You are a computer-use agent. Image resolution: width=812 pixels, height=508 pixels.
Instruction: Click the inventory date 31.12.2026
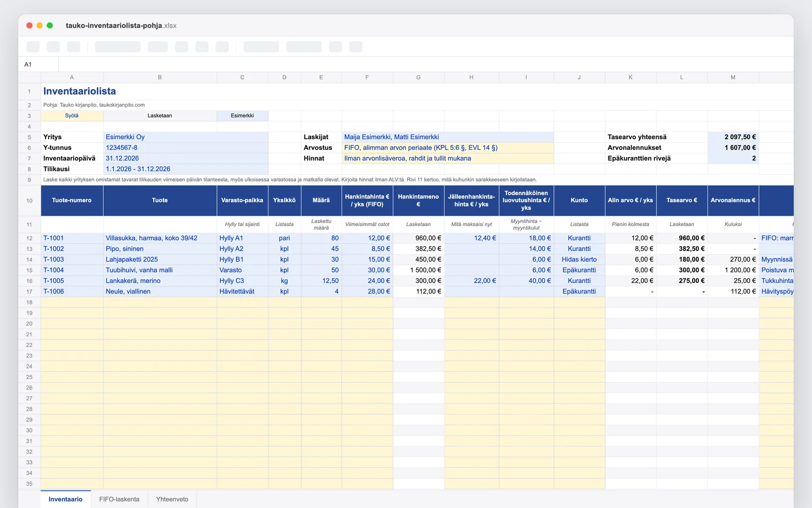[x=186, y=158]
